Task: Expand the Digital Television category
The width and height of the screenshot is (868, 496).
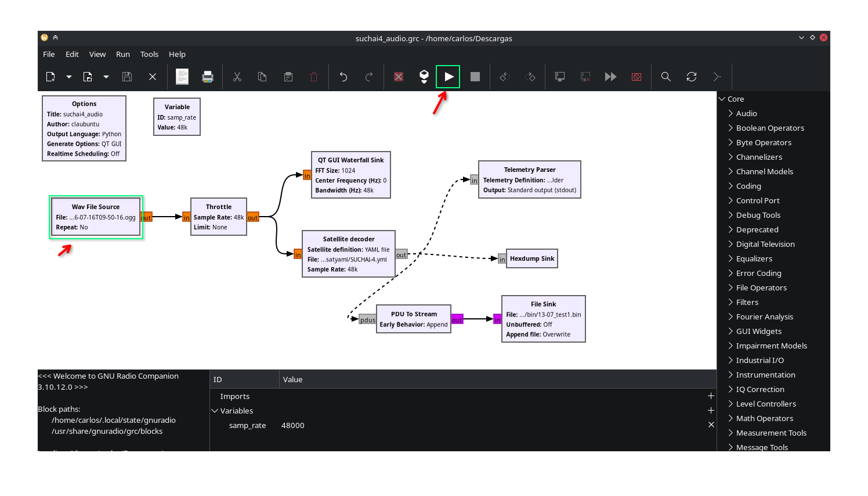Action: click(x=730, y=244)
